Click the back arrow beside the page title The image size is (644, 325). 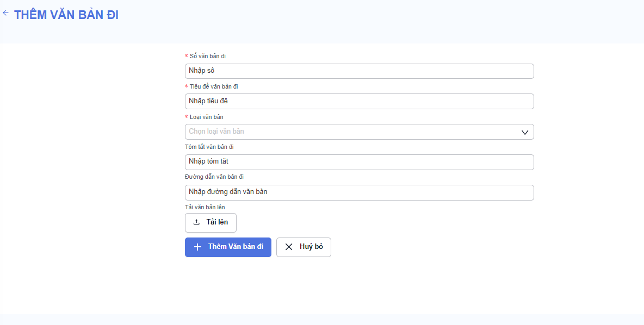5,12
